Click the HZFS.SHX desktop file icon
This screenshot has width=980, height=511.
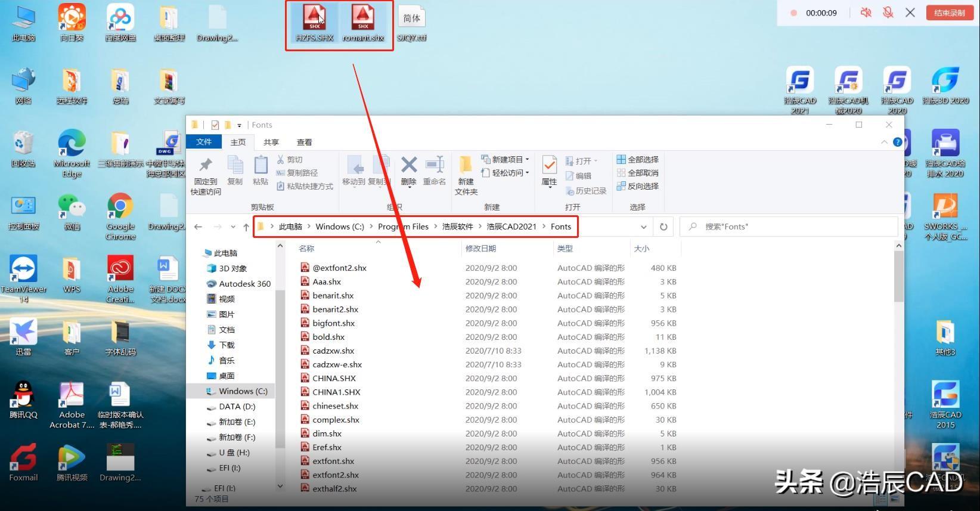pyautogui.click(x=314, y=23)
